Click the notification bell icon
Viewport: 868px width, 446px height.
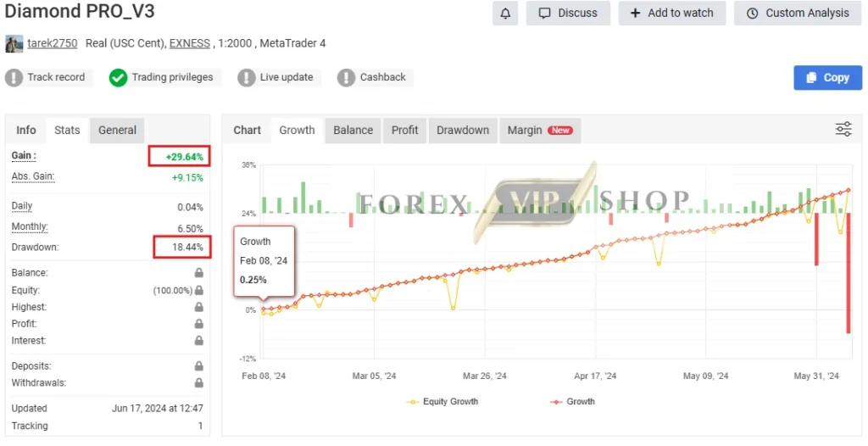click(505, 14)
